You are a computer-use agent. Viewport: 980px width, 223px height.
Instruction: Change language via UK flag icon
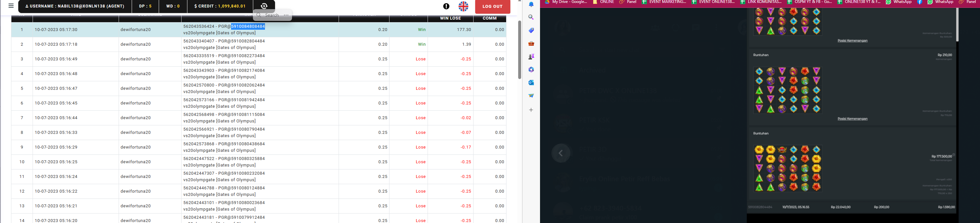pos(463,6)
